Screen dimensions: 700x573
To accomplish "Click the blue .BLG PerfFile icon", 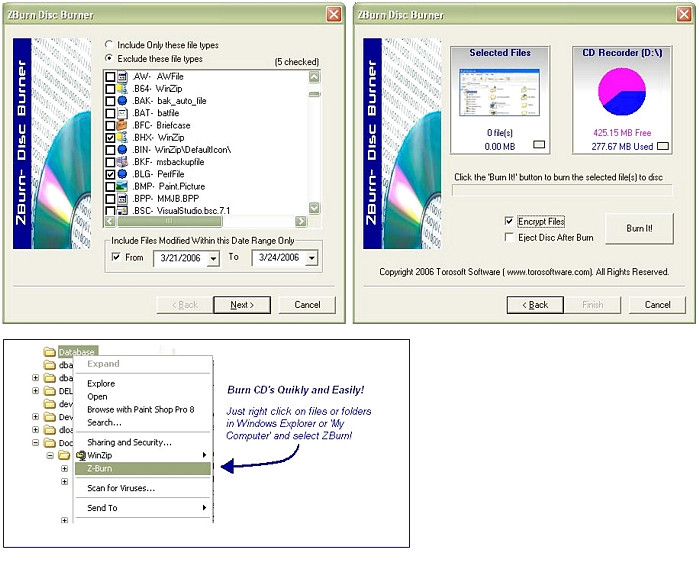I will tap(122, 174).
